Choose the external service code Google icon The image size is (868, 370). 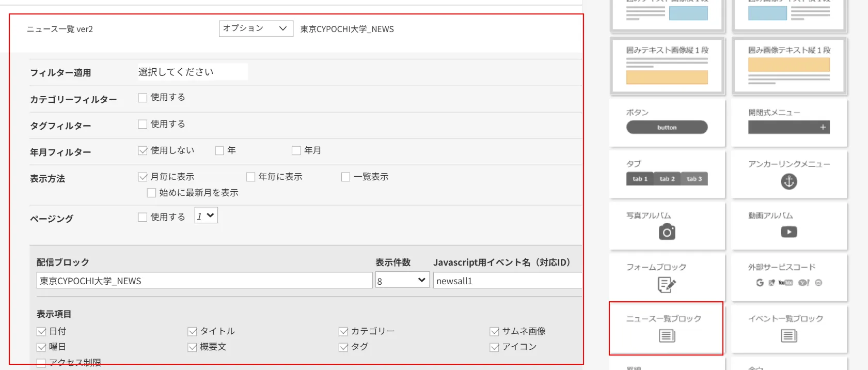coord(760,283)
